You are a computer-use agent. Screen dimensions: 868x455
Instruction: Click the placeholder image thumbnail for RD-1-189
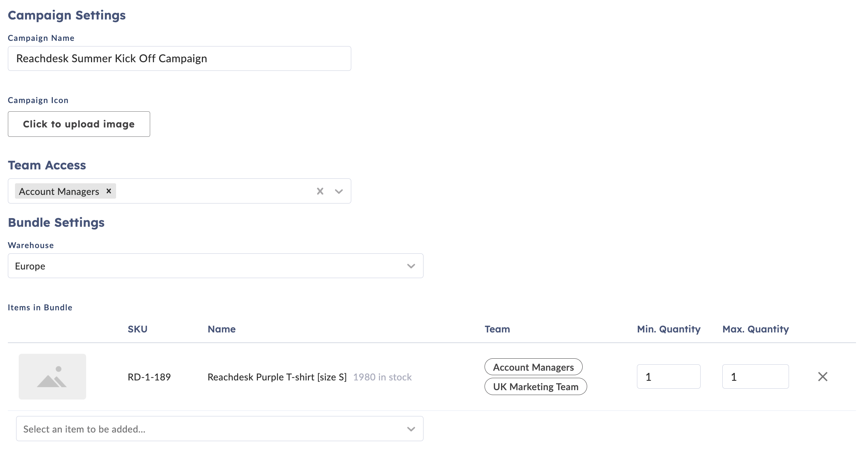coord(52,376)
